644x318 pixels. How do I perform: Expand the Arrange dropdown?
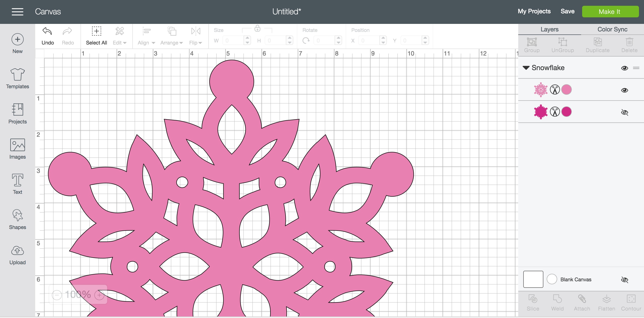tap(172, 43)
